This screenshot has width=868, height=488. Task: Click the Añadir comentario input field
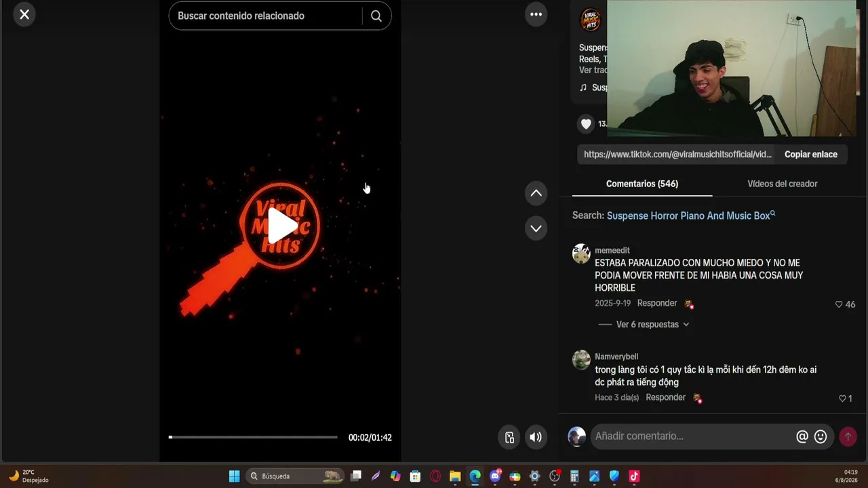(692, 436)
